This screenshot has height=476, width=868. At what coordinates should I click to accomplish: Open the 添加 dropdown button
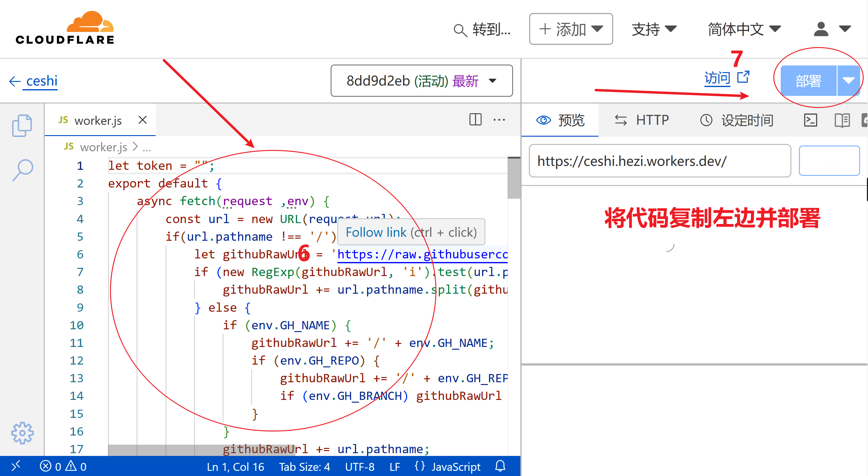(571, 29)
